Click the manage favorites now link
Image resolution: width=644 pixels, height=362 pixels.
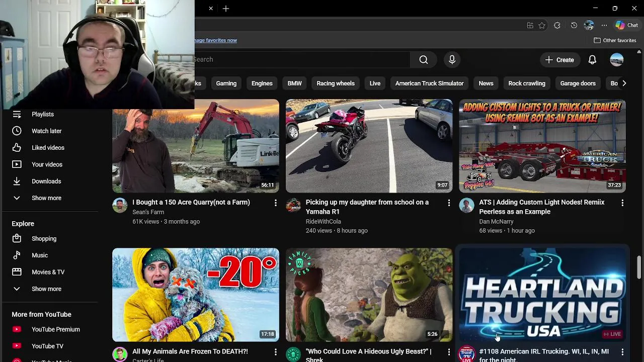tap(216, 40)
